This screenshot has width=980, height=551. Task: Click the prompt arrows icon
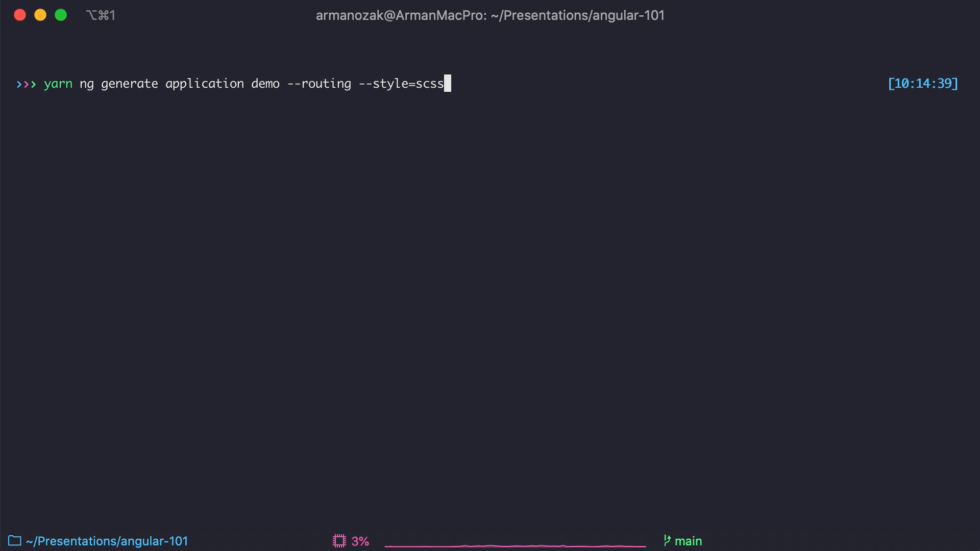pos(26,84)
